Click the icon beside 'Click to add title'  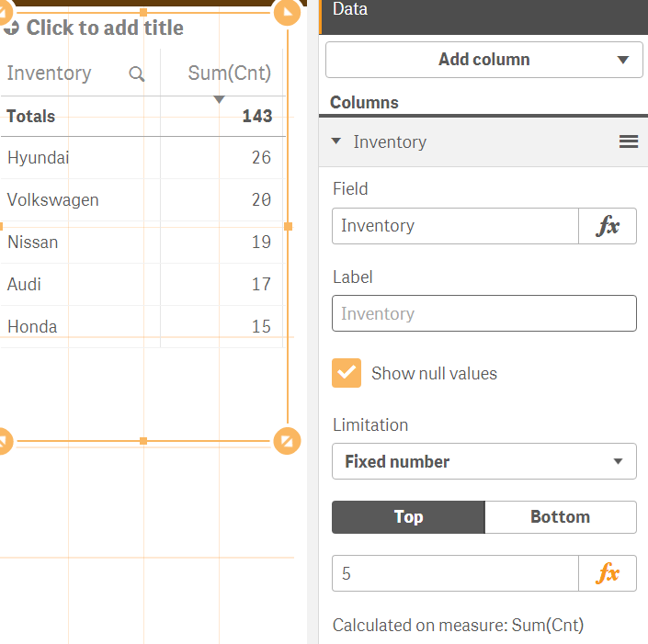click(x=12, y=28)
